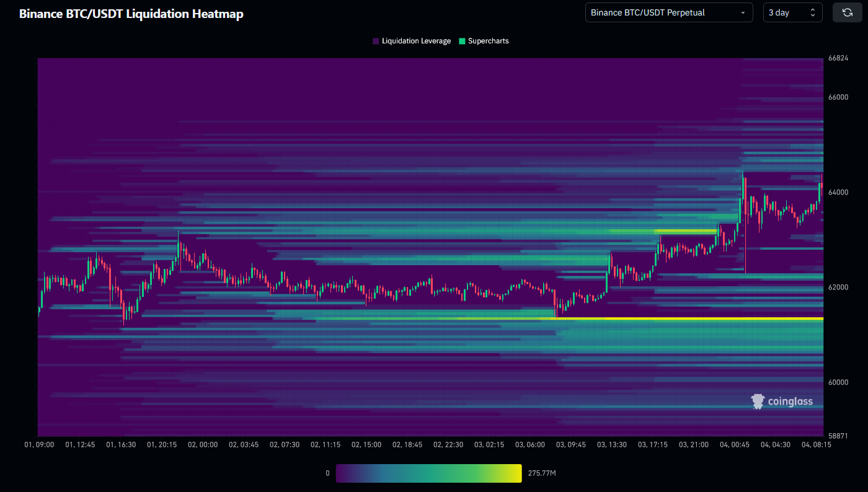Click the coinglass watermark logo
Image resolution: width=868 pixels, height=492 pixels.
tap(781, 402)
